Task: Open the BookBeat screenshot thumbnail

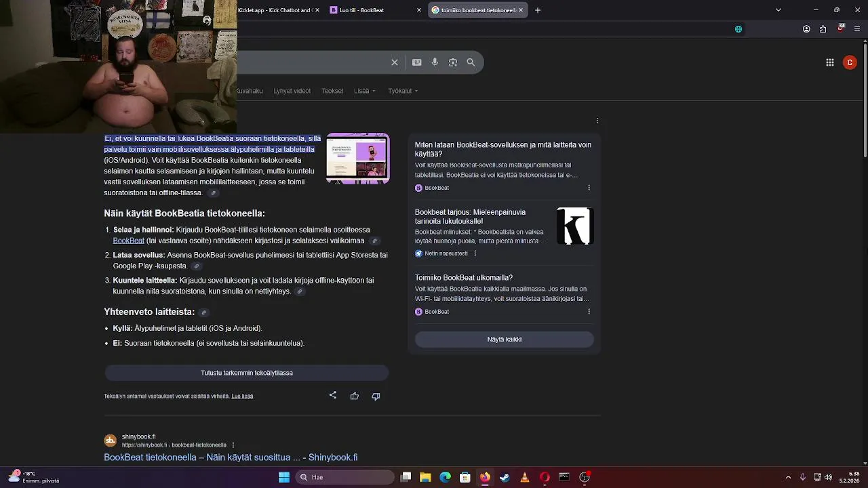Action: (x=358, y=158)
